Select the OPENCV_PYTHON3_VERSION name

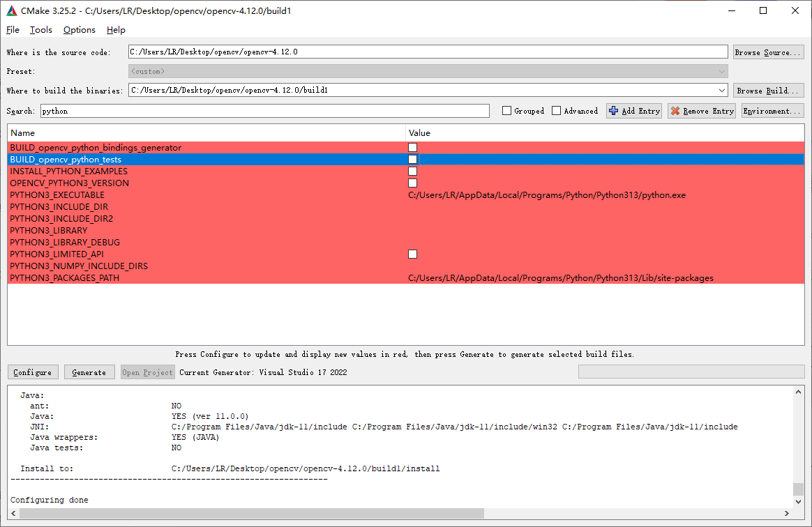[69, 183]
